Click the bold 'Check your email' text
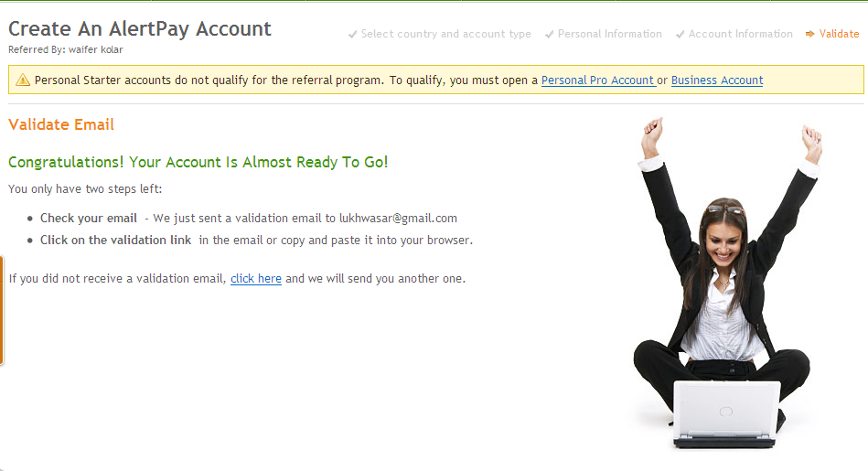868x471 pixels. [x=89, y=218]
